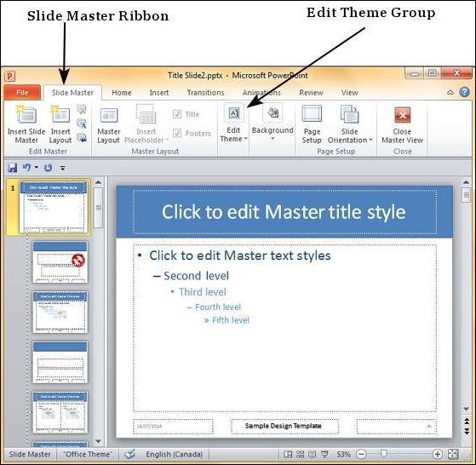Select third layout thumbnail in pane
476x465 pixels.
pos(60,312)
